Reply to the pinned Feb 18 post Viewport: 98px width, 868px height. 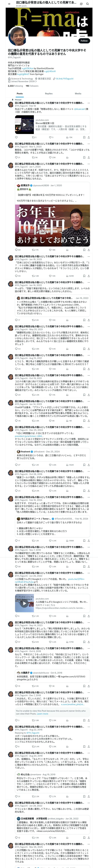(x=16, y=137)
